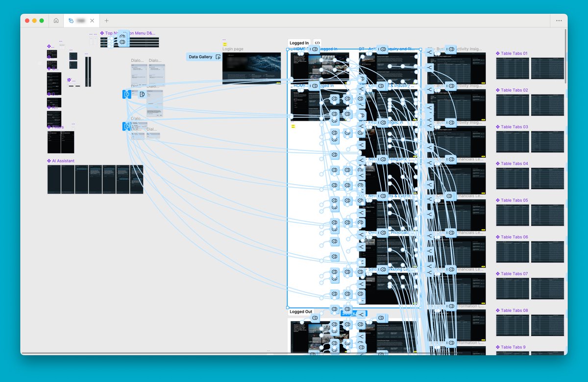Click overlay interaction icon beside upper blue node
Screen dimensions: 588x382
pos(142,95)
